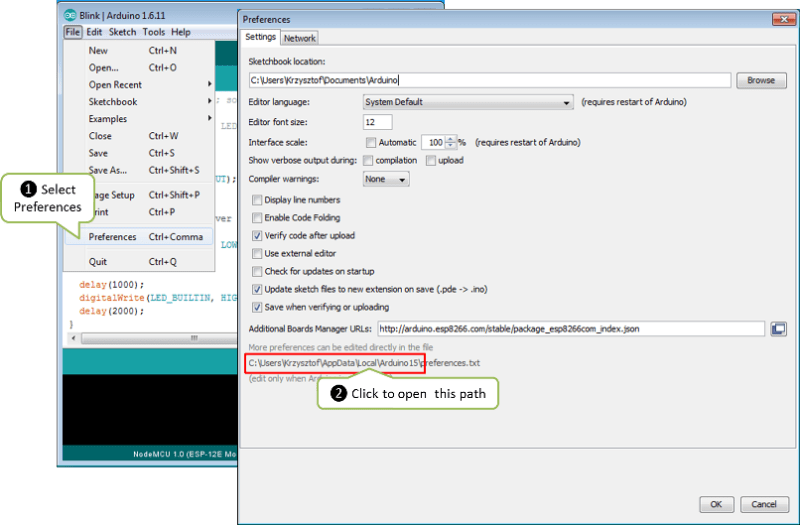The image size is (800, 525).
Task: Open the Editor language dropdown
Action: (468, 102)
